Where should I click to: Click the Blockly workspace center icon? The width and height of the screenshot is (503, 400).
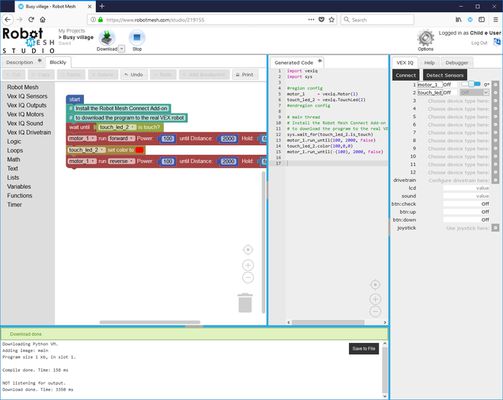[x=248, y=250]
